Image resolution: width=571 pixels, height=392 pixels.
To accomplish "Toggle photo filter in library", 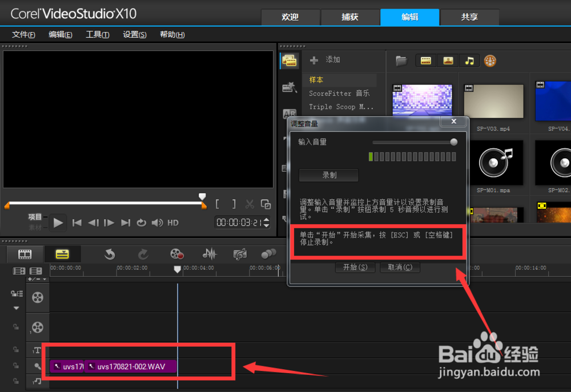I will pos(448,61).
